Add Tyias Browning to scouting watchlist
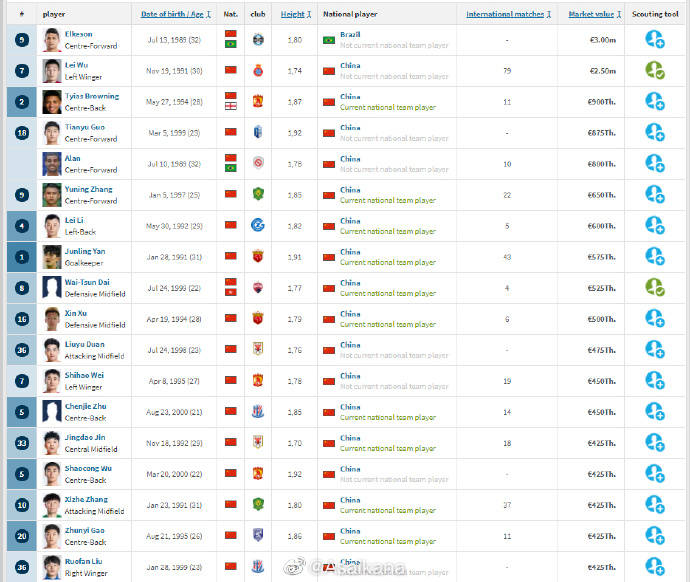This screenshot has height=582, width=690. coord(655,101)
